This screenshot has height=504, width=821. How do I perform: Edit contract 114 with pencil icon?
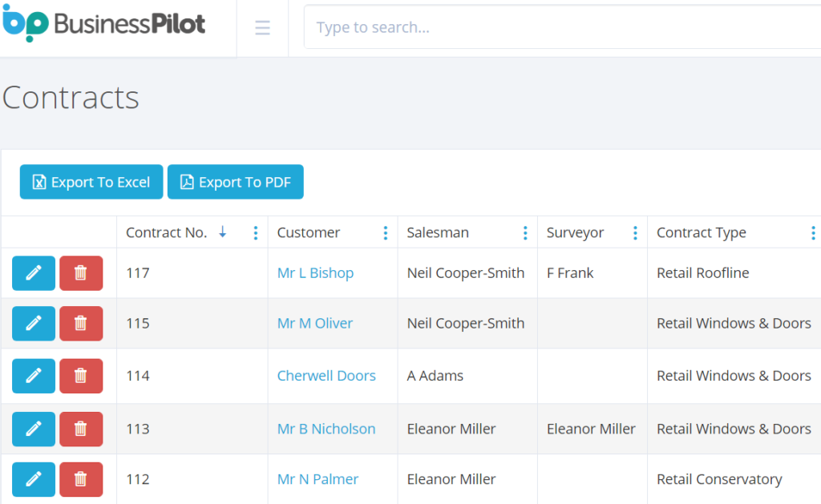coord(34,376)
